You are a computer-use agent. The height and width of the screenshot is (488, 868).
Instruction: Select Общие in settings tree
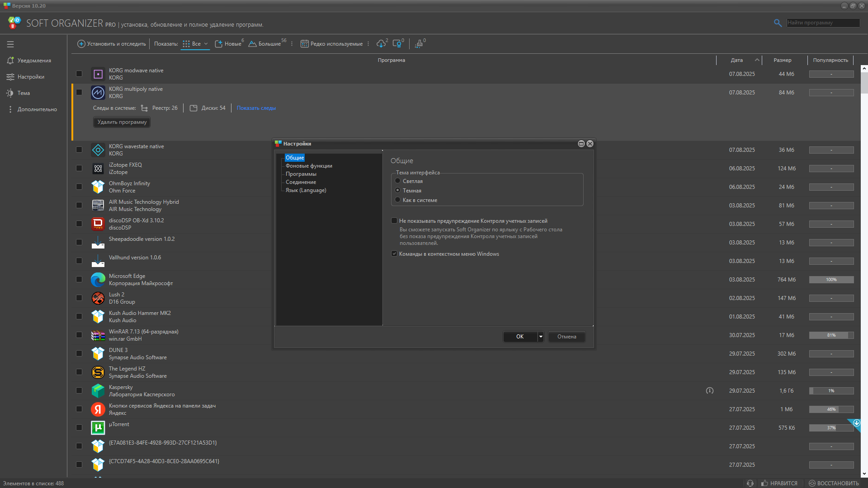point(295,158)
